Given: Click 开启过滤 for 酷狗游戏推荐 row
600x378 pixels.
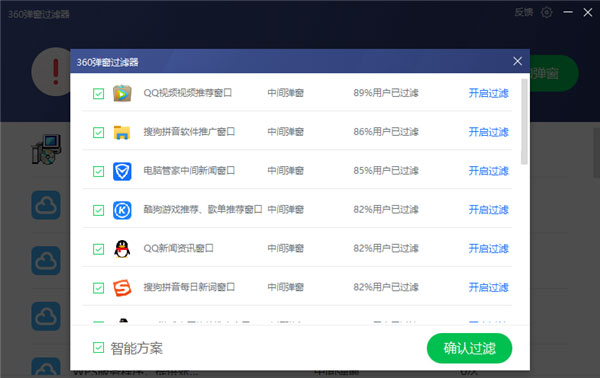Looking at the screenshot, I should click(x=489, y=210).
